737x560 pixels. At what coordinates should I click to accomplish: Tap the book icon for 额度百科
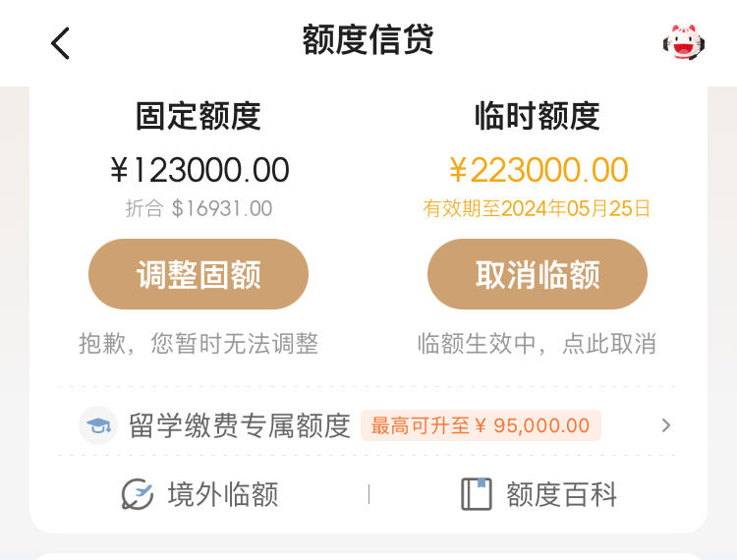pos(477,494)
